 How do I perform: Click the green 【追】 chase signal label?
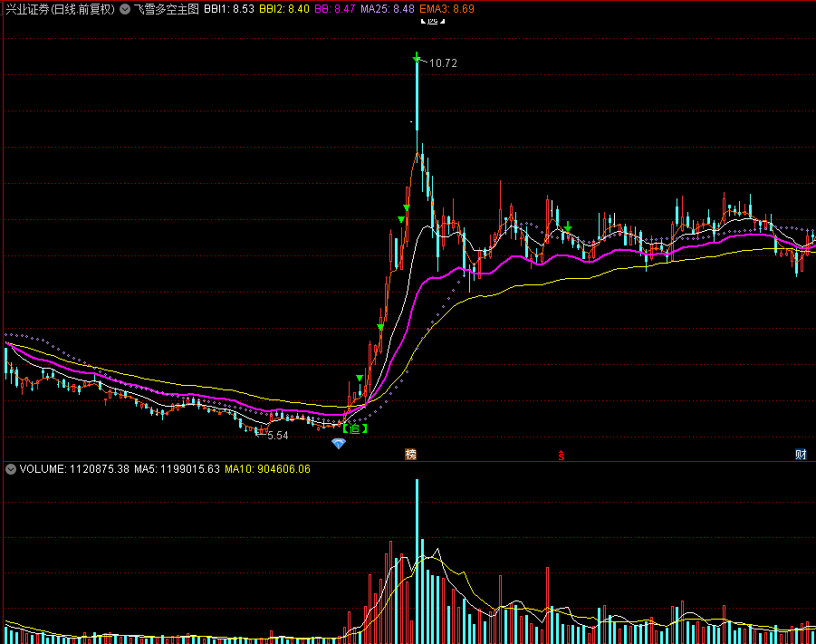click(355, 428)
